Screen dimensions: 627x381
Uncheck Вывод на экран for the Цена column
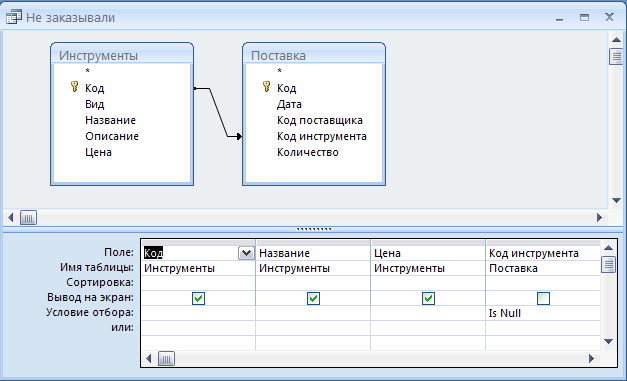pos(428,298)
